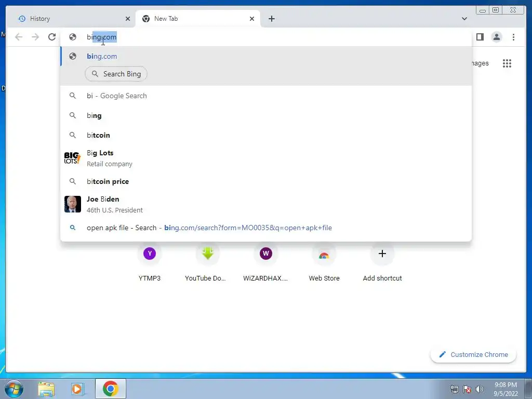Viewport: 532px width, 399px height.
Task: Open the Action Center flag icon
Action: click(x=467, y=389)
